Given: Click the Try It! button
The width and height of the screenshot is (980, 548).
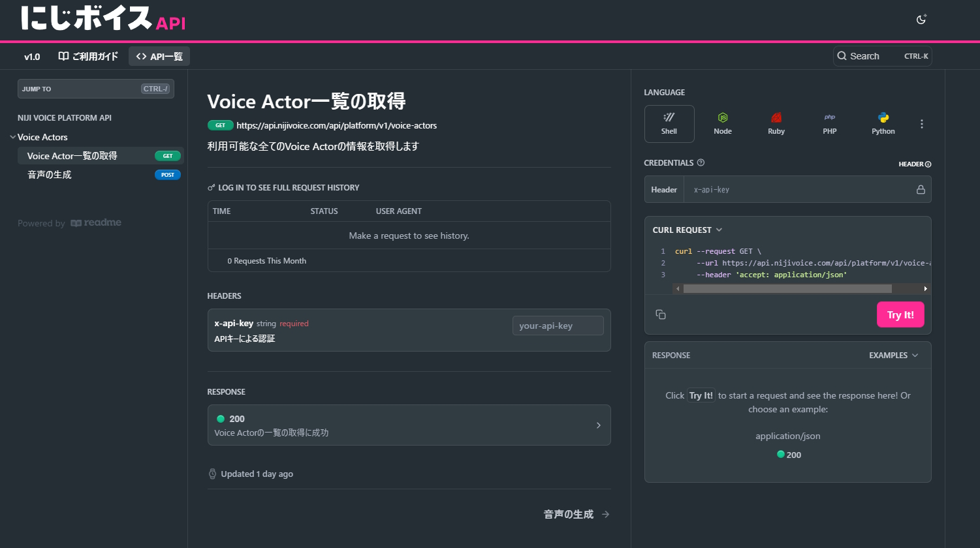Looking at the screenshot, I should coord(900,314).
